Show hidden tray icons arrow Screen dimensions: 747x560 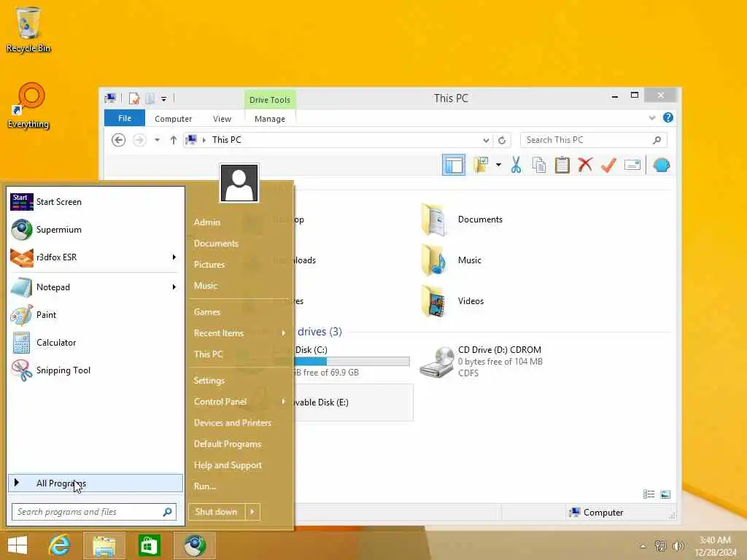[x=643, y=546]
